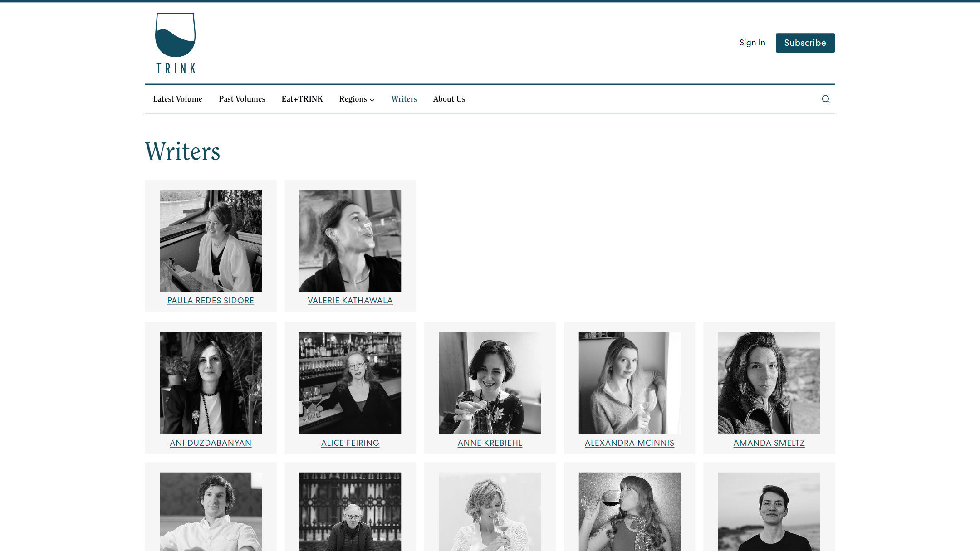Click Alexandra McInnis's photo

coord(629,383)
